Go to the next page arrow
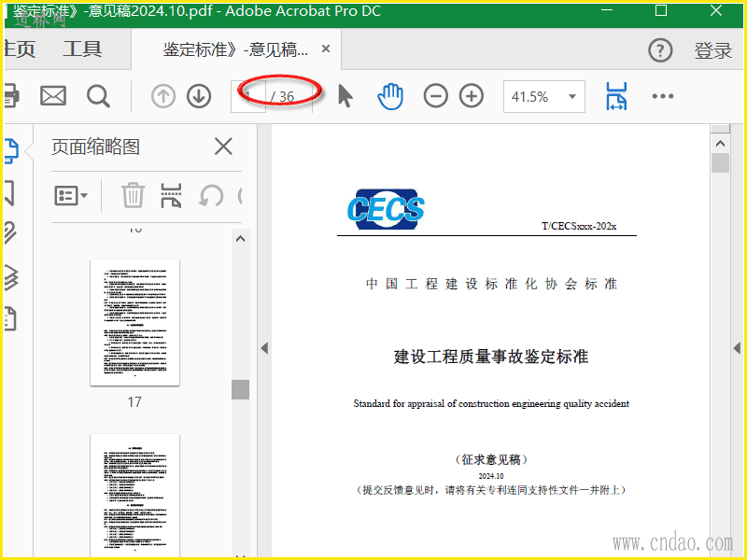Viewport: 747px width, 560px height. 199,96
